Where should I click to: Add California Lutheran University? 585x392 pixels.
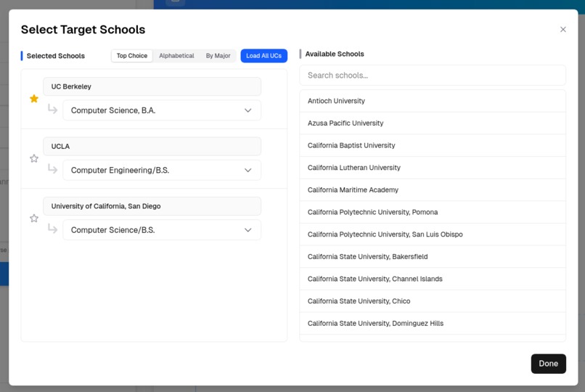click(x=433, y=168)
